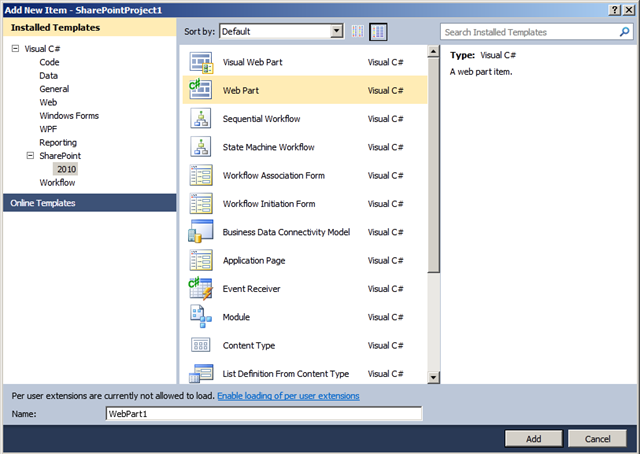Select the SharePoint tree label
Image resolution: width=640 pixels, height=454 pixels.
click(x=60, y=156)
